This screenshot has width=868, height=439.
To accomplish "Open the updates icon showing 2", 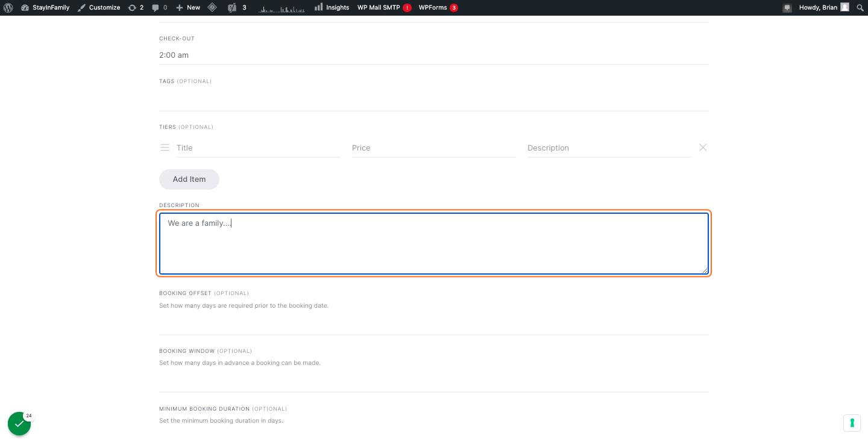I will click(x=136, y=7).
